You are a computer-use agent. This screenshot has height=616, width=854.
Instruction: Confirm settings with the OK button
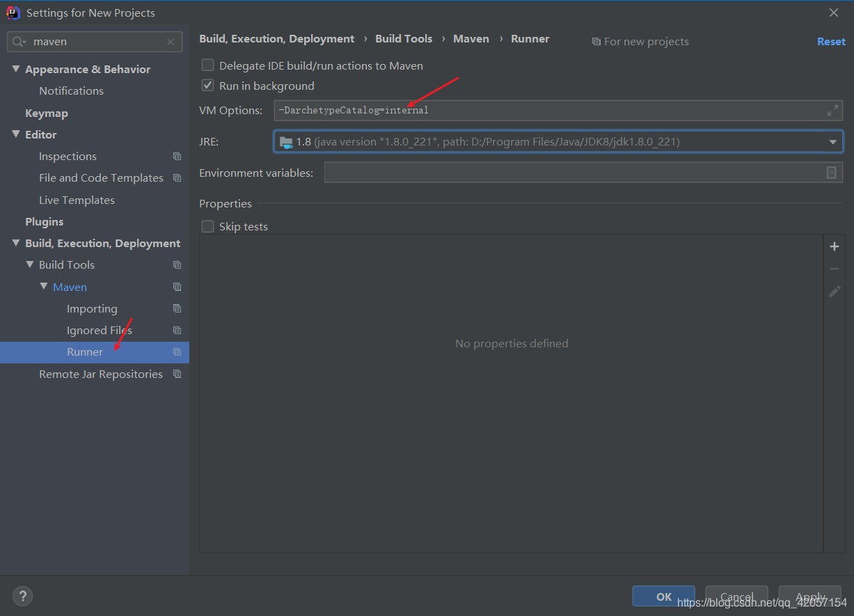pos(664,597)
